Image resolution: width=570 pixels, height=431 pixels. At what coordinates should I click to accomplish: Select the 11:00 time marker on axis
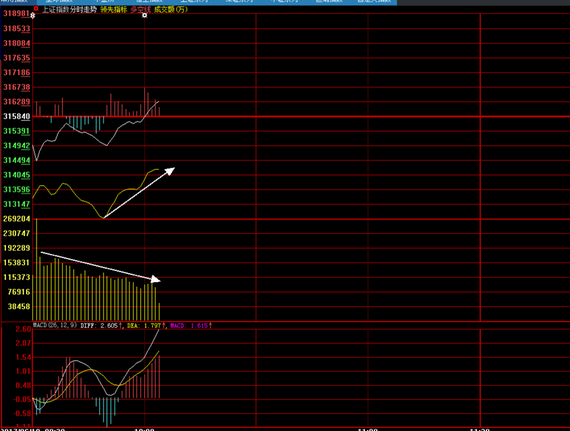[x=368, y=429]
